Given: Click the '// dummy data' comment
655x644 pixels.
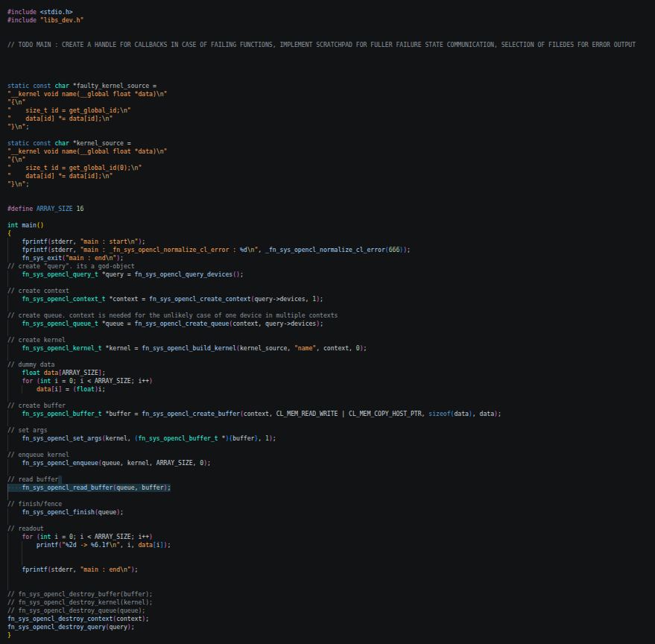Looking at the screenshot, I should click(x=31, y=364).
